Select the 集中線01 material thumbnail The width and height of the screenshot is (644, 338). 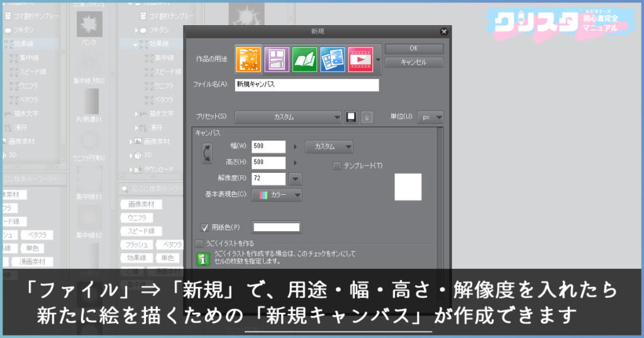pos(89,179)
